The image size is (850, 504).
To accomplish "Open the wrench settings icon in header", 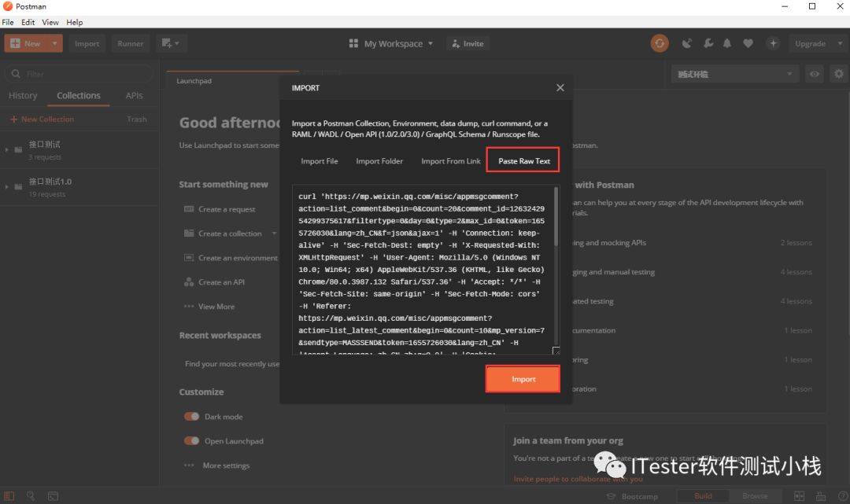I will [x=708, y=43].
